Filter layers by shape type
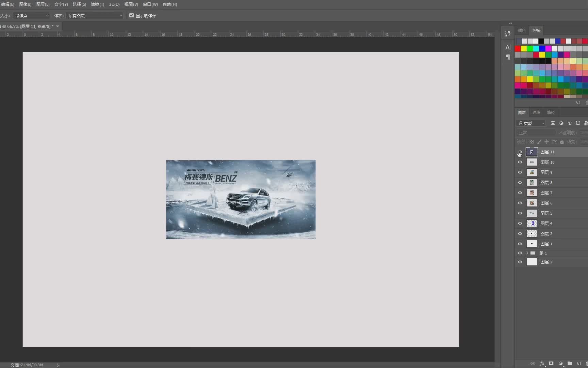588x368 pixels. [578, 123]
